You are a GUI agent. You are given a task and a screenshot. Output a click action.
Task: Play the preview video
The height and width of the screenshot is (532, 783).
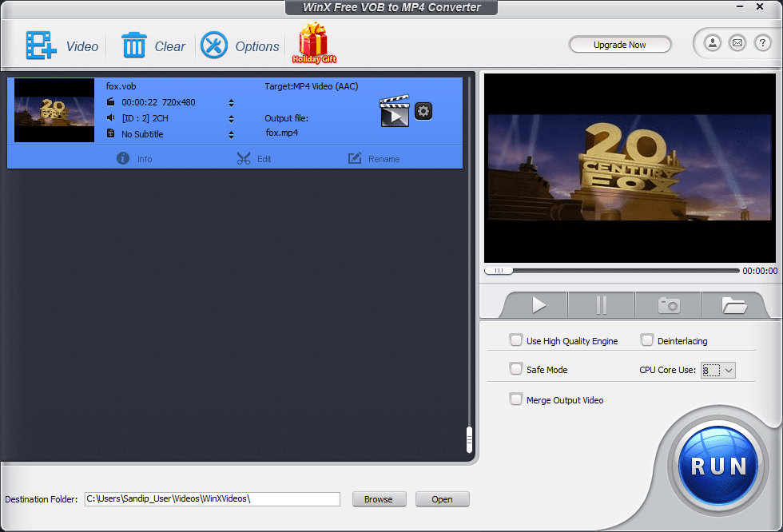coord(539,305)
